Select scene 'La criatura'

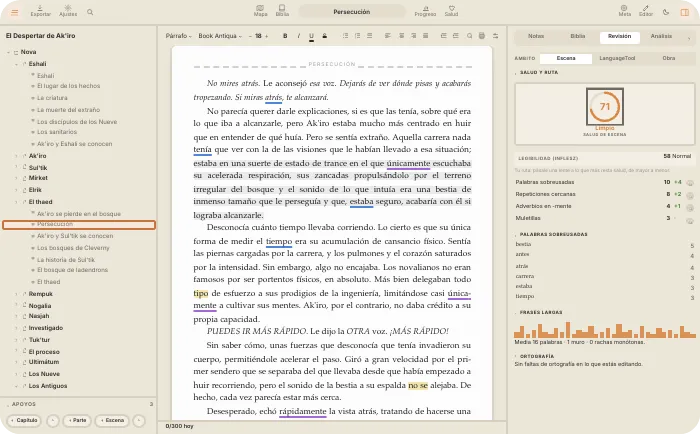click(x=52, y=98)
